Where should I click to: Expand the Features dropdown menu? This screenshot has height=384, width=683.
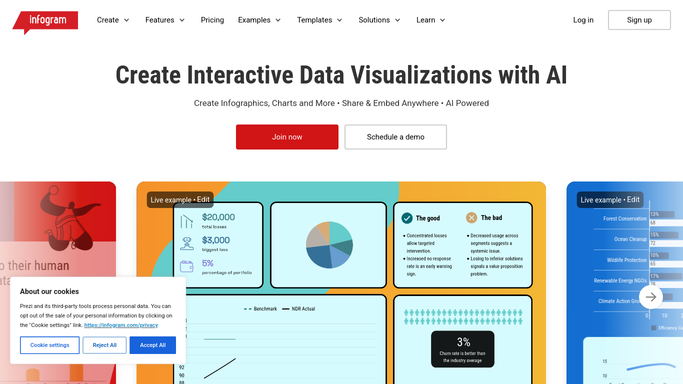coord(165,20)
